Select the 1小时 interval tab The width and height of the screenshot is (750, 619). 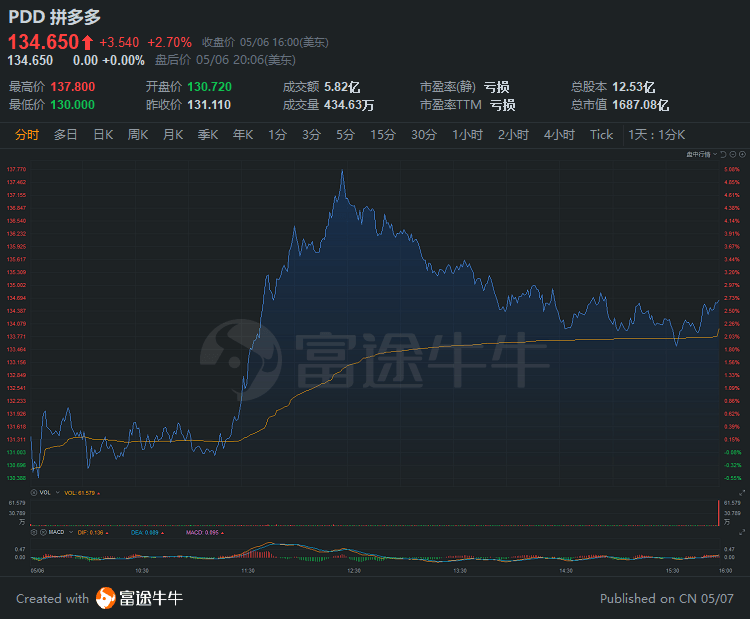(468, 135)
